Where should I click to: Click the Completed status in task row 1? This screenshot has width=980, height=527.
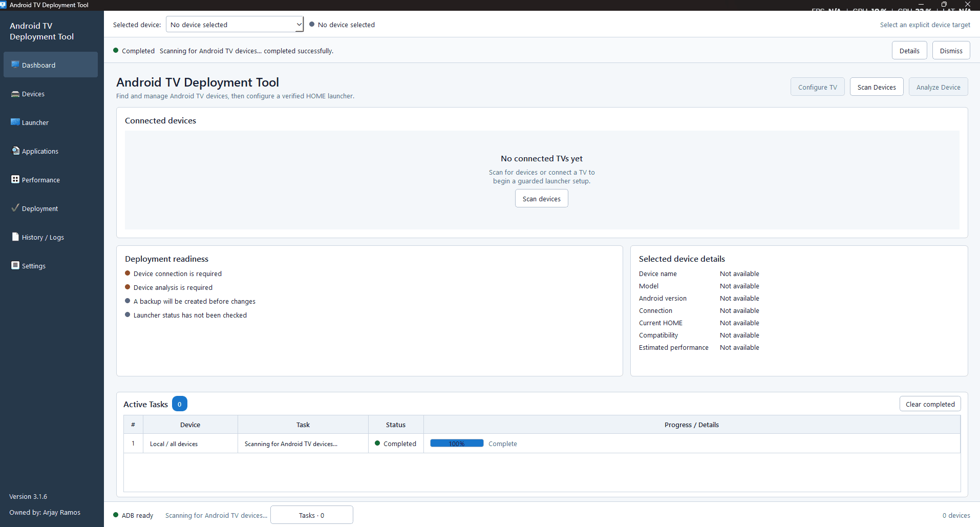[395, 444]
